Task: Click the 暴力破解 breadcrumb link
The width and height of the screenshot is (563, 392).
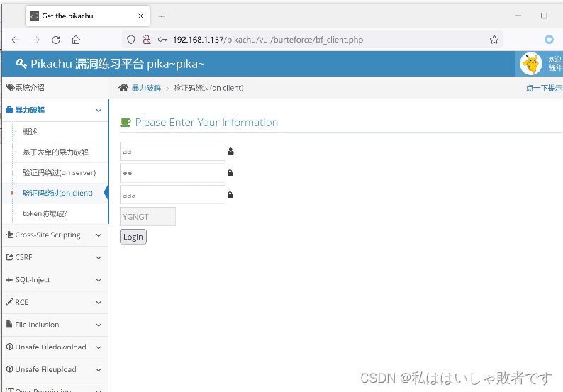Action: (x=146, y=88)
